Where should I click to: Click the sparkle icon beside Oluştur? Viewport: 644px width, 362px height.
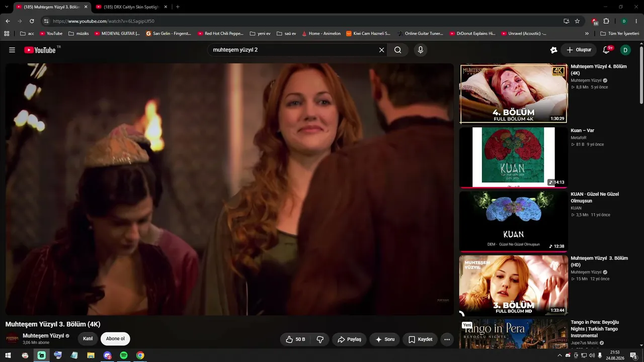(553, 50)
